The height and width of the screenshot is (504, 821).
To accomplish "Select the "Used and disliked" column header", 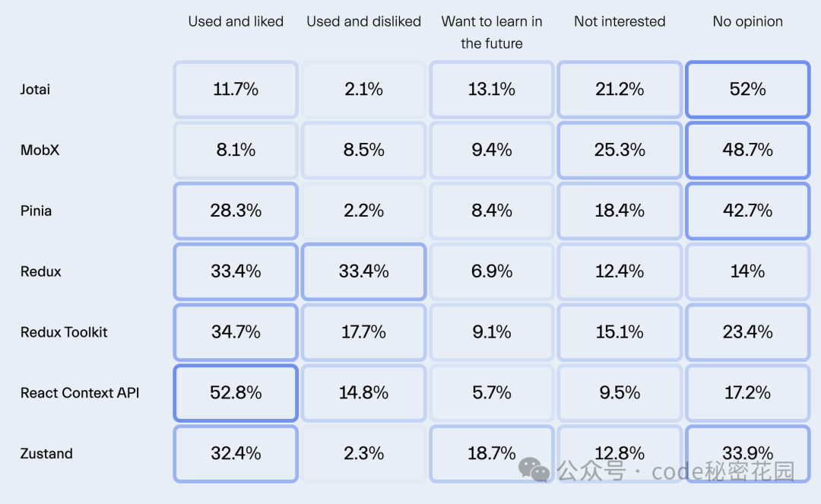I will 363,22.
